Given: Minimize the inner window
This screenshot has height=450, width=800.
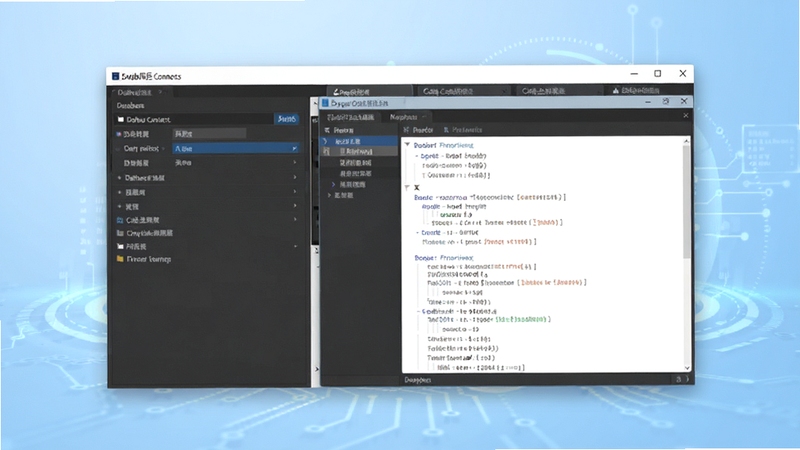Looking at the screenshot, I should (x=648, y=102).
